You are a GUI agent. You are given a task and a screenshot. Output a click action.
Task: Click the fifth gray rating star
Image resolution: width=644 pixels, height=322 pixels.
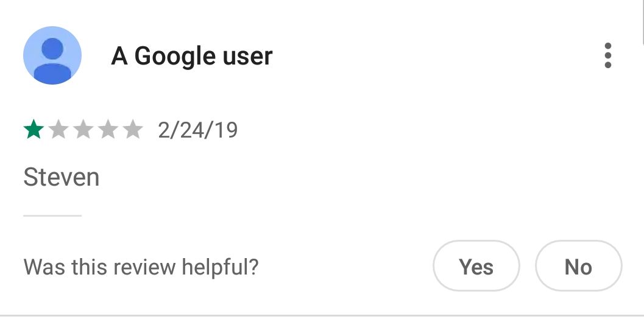[132, 130]
